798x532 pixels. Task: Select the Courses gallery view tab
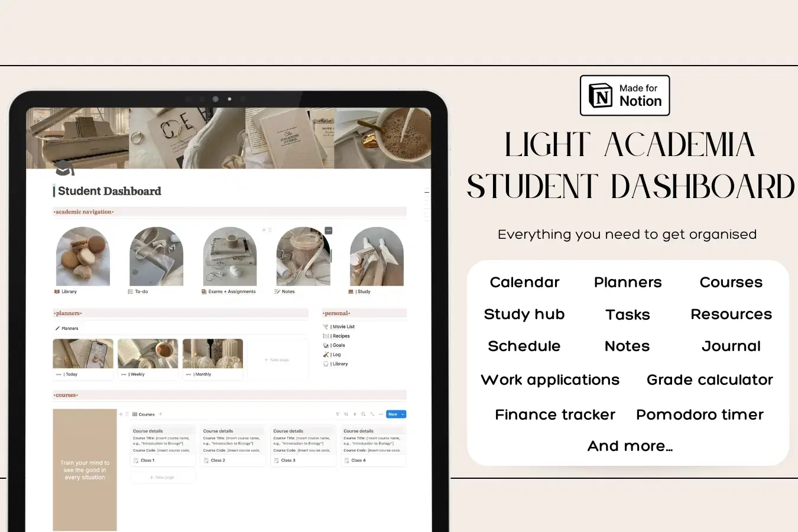point(144,414)
